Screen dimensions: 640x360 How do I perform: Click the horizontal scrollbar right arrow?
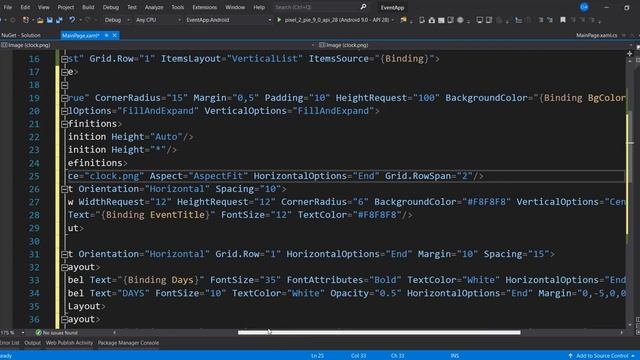pos(622,333)
